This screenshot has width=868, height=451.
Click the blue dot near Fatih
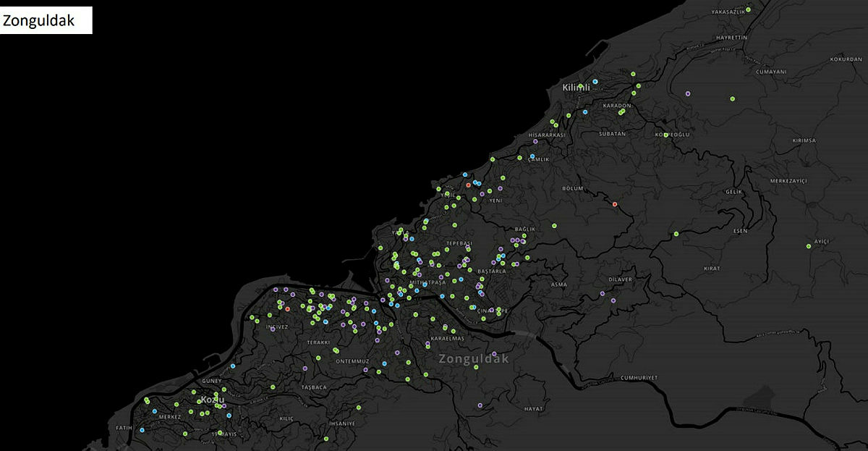142,431
